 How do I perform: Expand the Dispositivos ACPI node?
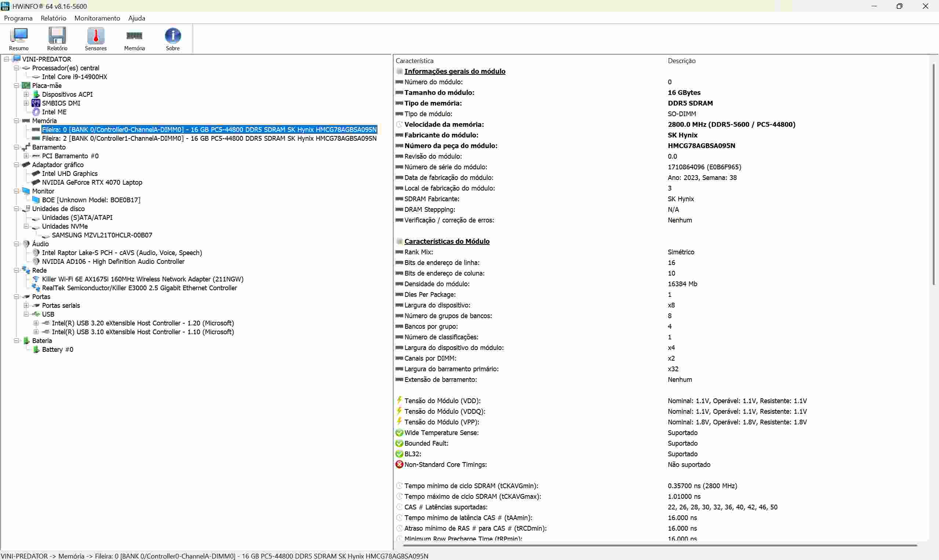[26, 94]
